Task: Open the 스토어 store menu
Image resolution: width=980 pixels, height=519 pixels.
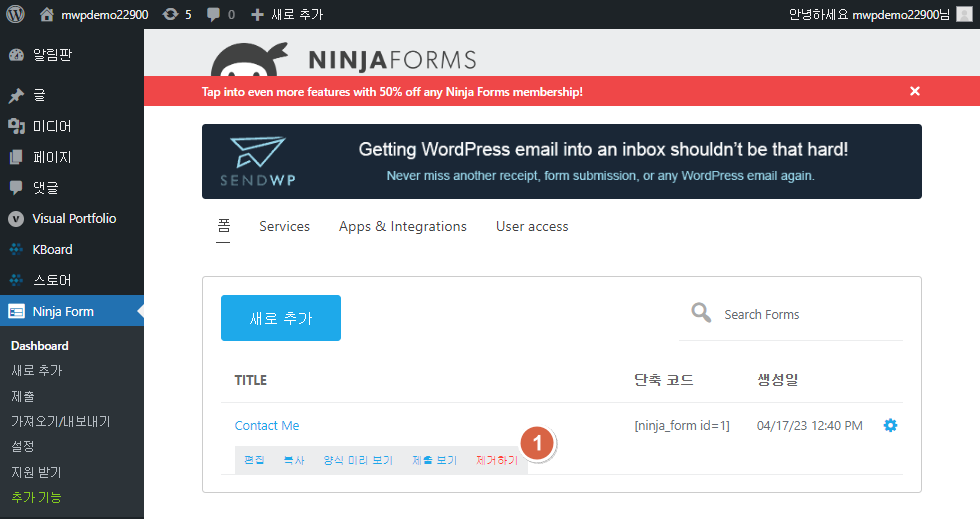Action: click(72, 280)
